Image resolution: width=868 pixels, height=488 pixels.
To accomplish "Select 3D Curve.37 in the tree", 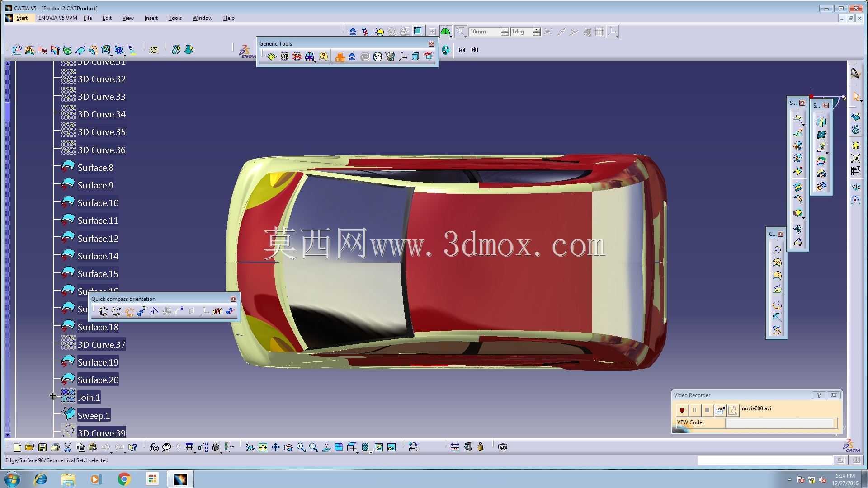I will coord(101,345).
